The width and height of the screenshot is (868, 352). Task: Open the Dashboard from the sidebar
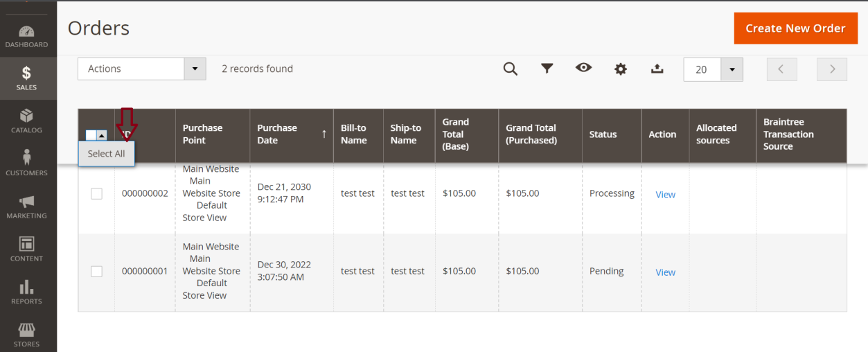(26, 37)
